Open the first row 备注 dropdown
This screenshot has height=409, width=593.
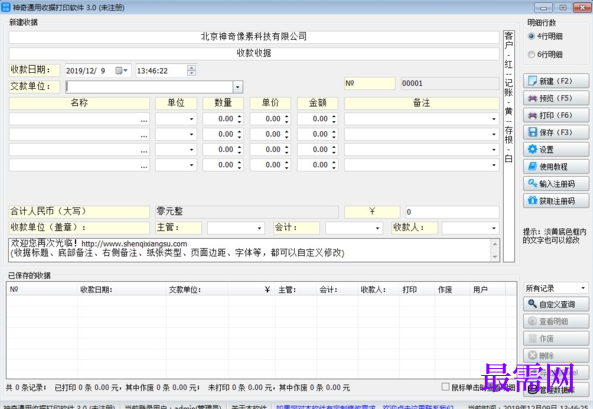point(494,119)
